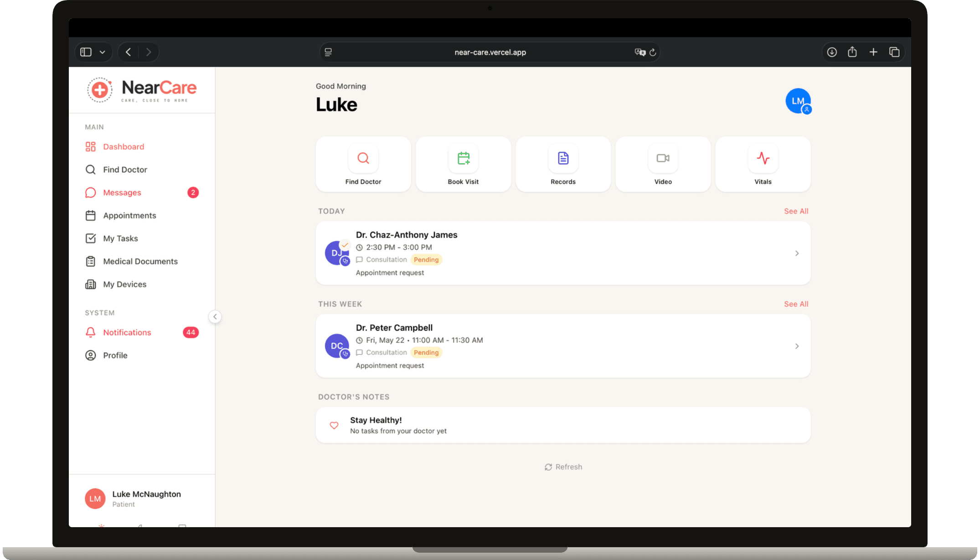This screenshot has height=560, width=980.
Task: Open Vitals quick action card
Action: pyautogui.click(x=763, y=164)
